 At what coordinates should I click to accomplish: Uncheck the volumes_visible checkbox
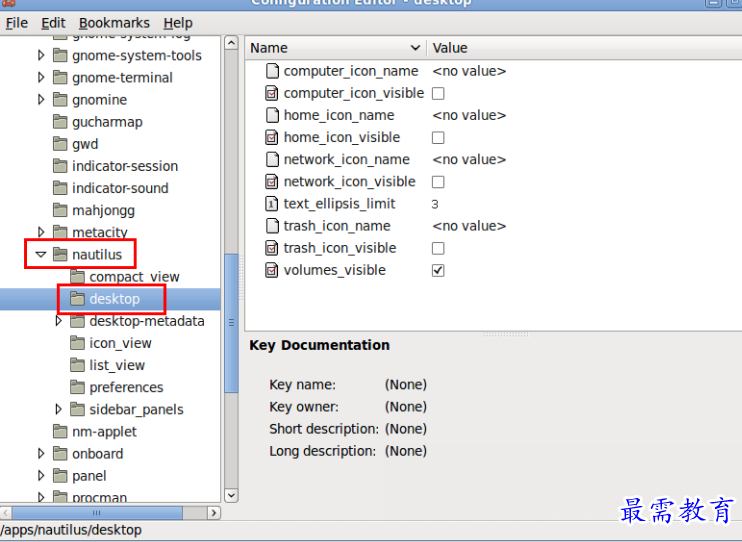(x=438, y=270)
